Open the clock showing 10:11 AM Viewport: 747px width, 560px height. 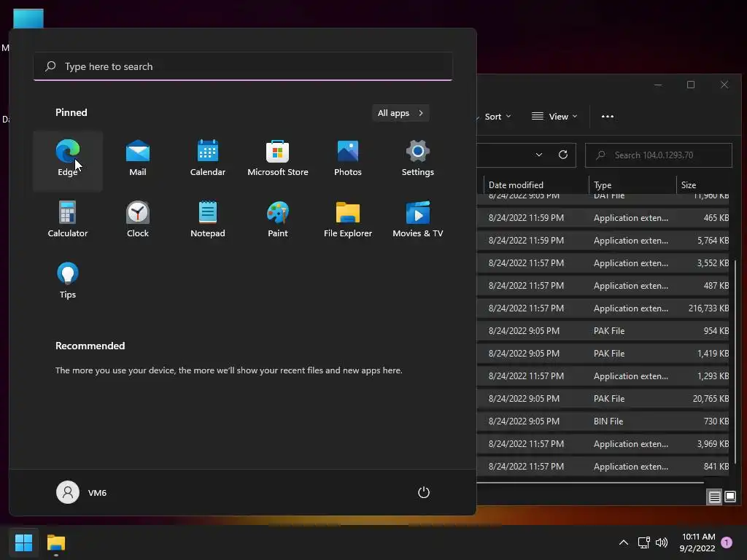tap(698, 542)
